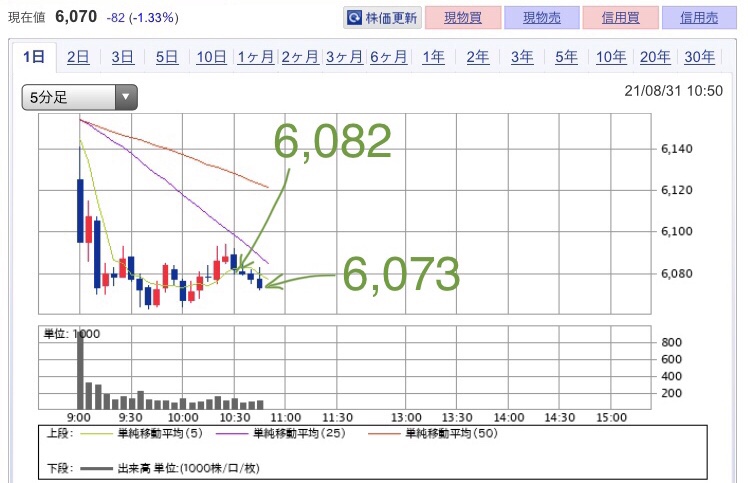
Task: Open the 現物買 order link
Action: click(463, 18)
